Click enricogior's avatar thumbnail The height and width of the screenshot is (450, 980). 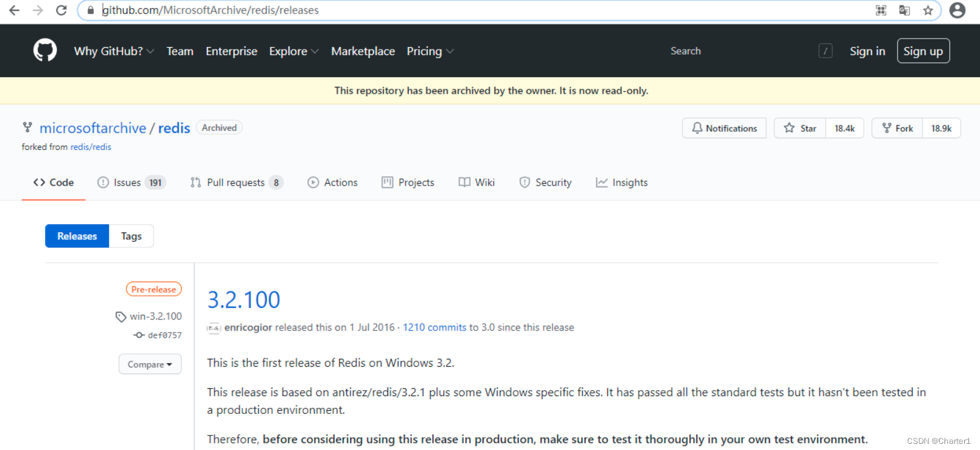[214, 328]
